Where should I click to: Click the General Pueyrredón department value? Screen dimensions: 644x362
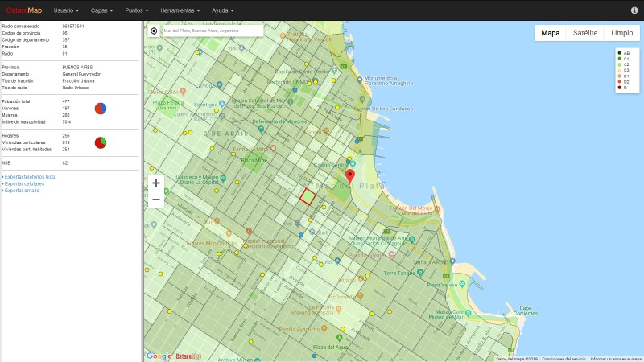tap(82, 74)
